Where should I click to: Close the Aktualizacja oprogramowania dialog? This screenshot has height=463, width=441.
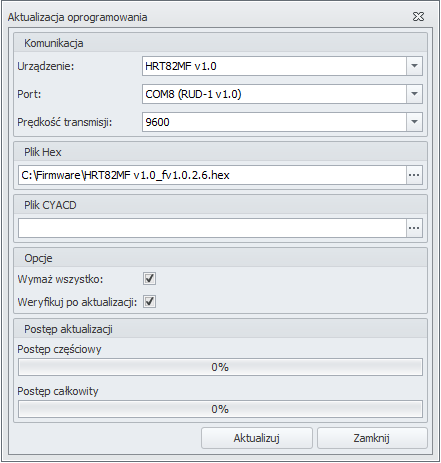click(x=418, y=17)
